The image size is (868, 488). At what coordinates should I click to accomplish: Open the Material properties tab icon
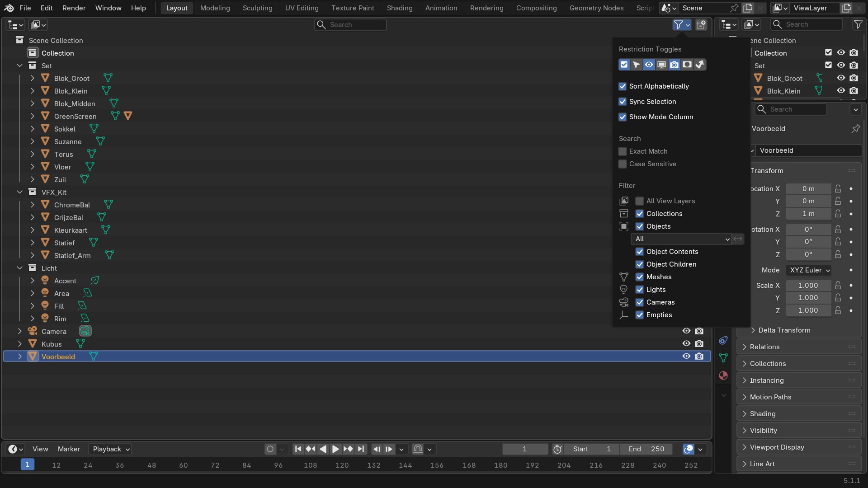(x=723, y=375)
